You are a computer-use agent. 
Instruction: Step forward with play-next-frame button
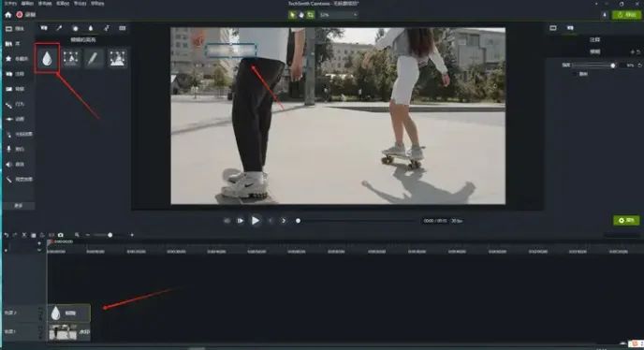241,221
